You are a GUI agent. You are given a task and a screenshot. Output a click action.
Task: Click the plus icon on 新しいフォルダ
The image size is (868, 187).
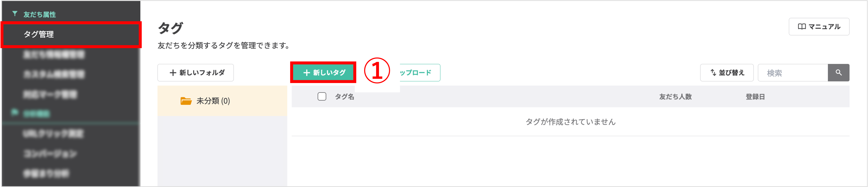click(x=173, y=72)
